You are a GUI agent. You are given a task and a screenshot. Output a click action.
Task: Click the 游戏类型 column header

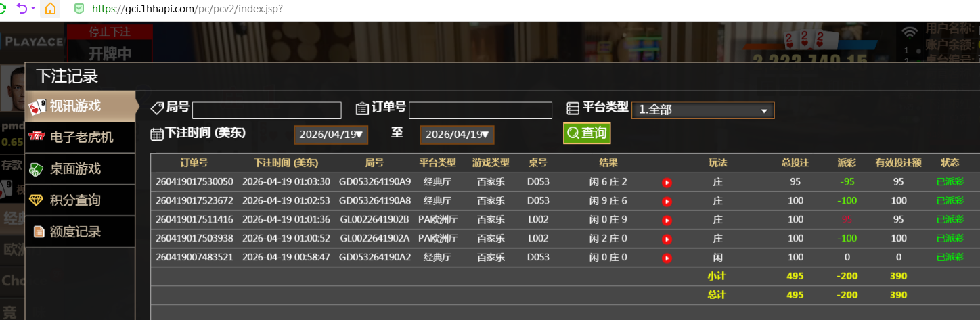click(491, 163)
